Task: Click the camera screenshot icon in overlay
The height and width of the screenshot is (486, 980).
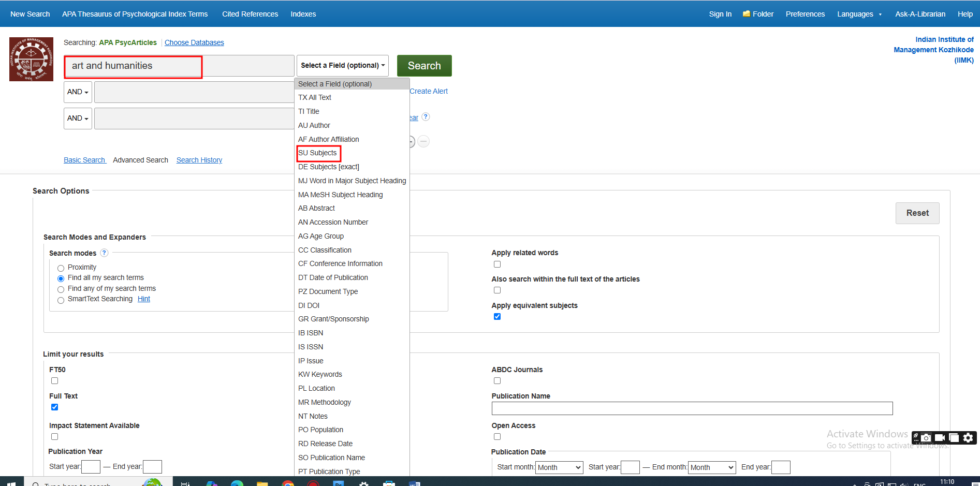Action: tap(926, 438)
